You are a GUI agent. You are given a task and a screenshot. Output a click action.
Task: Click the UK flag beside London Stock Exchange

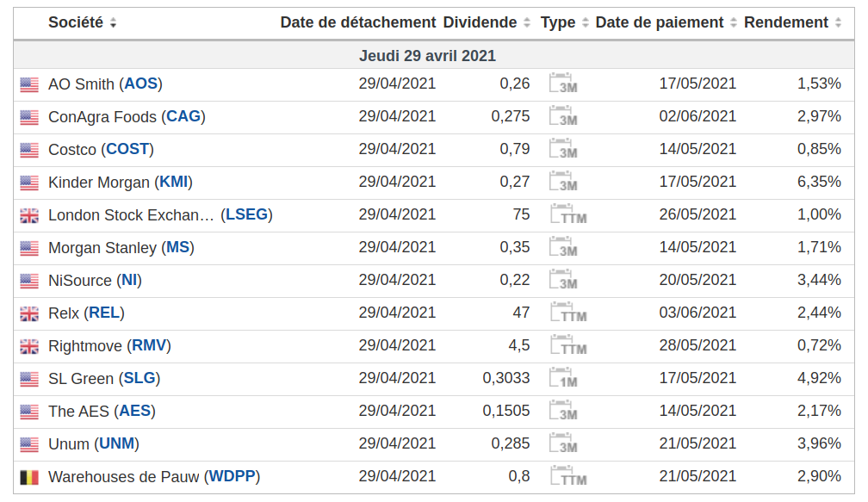click(29, 215)
